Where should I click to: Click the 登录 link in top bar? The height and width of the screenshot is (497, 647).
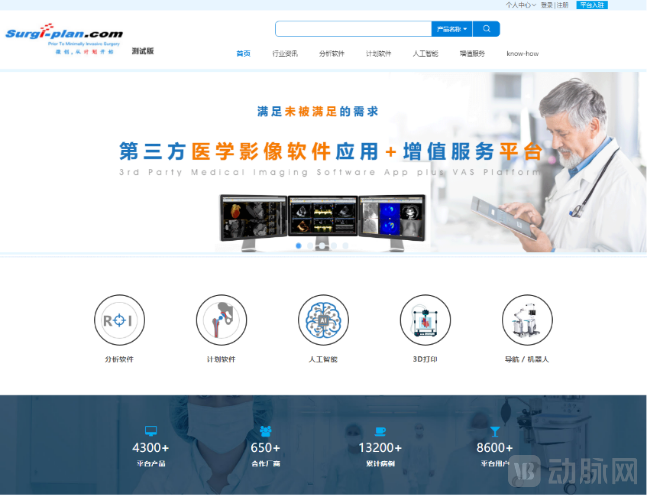pyautogui.click(x=546, y=5)
